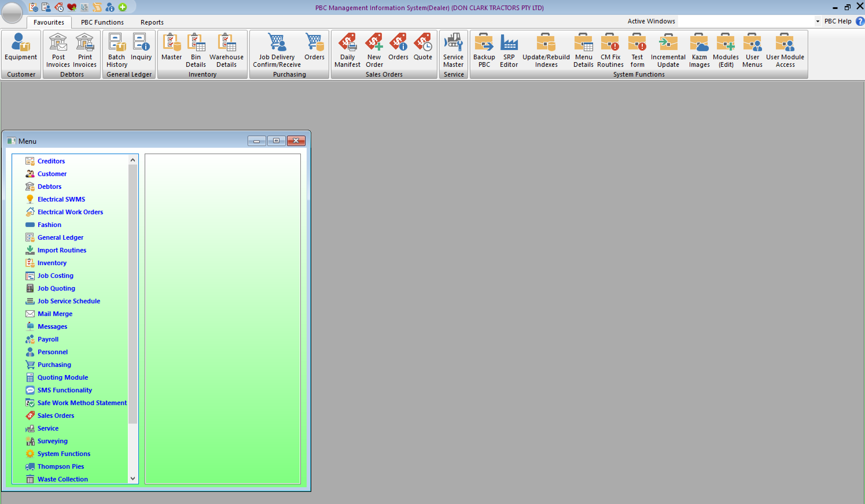This screenshot has height=504, width=865.
Task: Select Personnel in the Menu tree
Action: pos(53,352)
